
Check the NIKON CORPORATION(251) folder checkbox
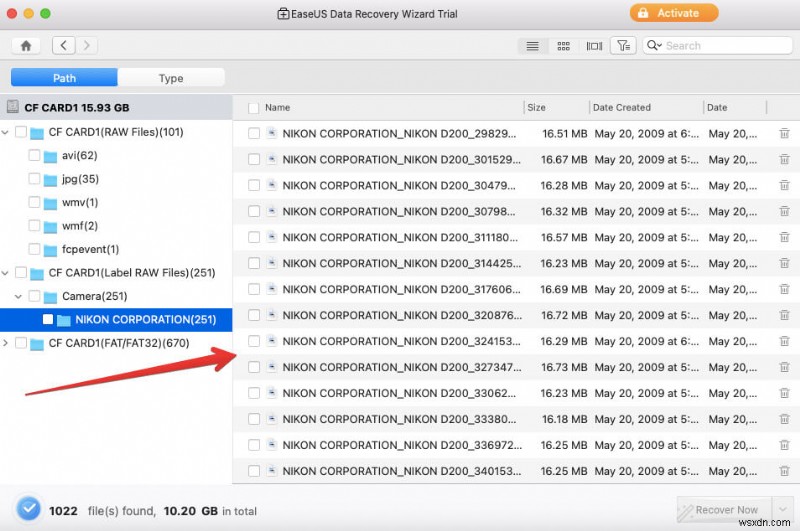pos(47,319)
